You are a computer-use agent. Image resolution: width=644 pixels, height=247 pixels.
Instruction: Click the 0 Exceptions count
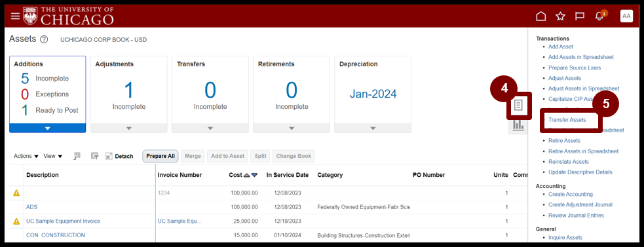(x=25, y=94)
